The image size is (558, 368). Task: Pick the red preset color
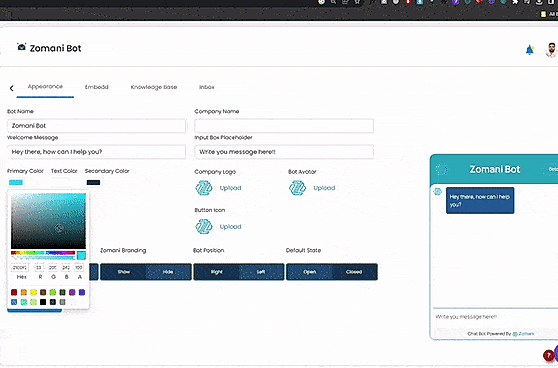pos(14,292)
